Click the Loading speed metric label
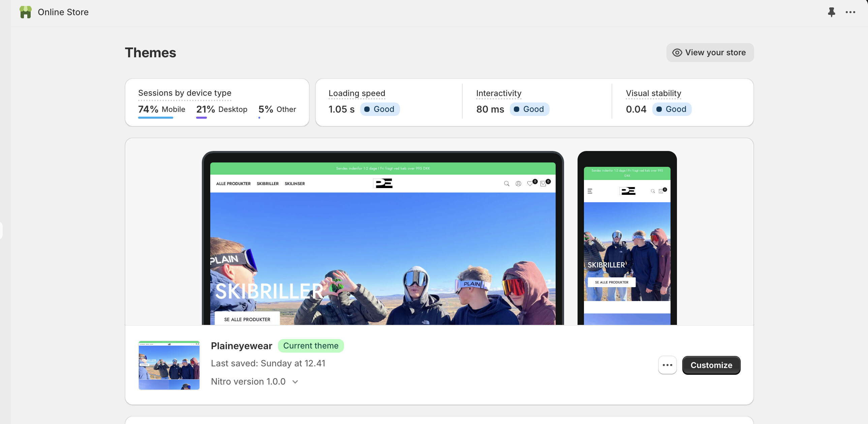The height and width of the screenshot is (424, 868). 356,93
